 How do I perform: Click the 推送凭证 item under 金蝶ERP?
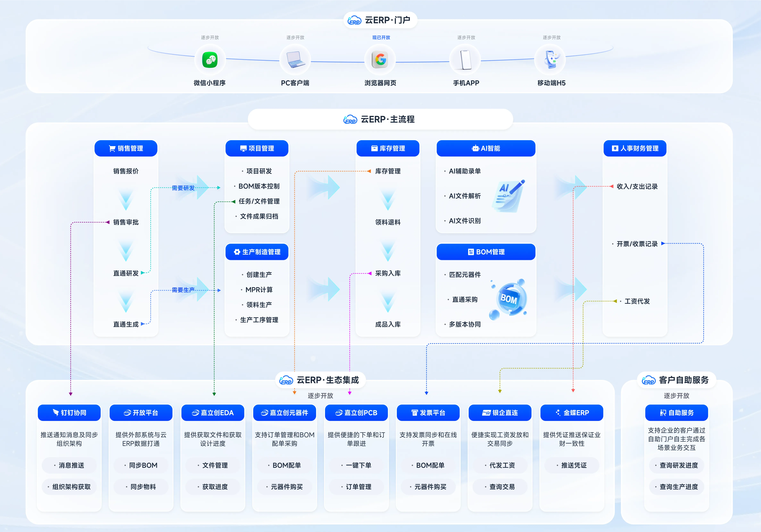click(x=572, y=465)
